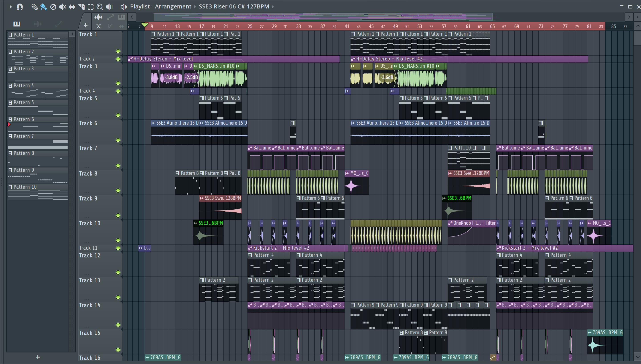Add new pattern with bottom plus
Image resolution: width=641 pixels, height=364 pixels.
38,357
